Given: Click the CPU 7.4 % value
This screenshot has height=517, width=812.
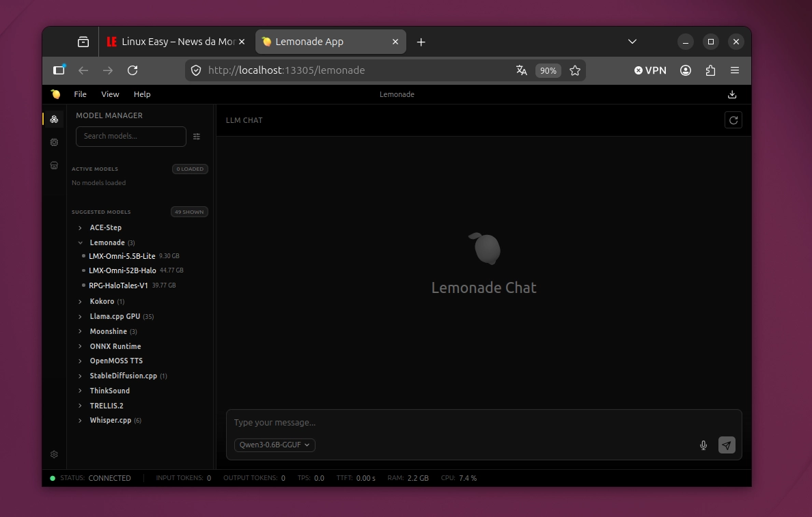Looking at the screenshot, I should [x=468, y=478].
